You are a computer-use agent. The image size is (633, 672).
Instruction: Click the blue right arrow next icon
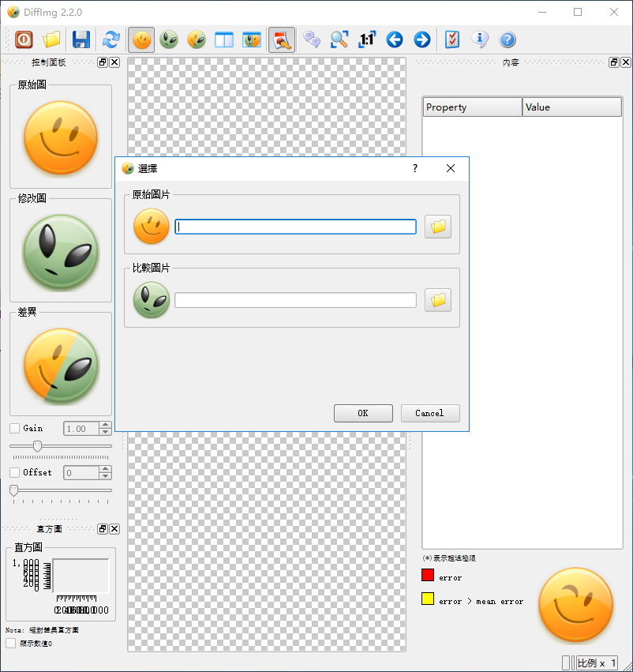(x=422, y=39)
